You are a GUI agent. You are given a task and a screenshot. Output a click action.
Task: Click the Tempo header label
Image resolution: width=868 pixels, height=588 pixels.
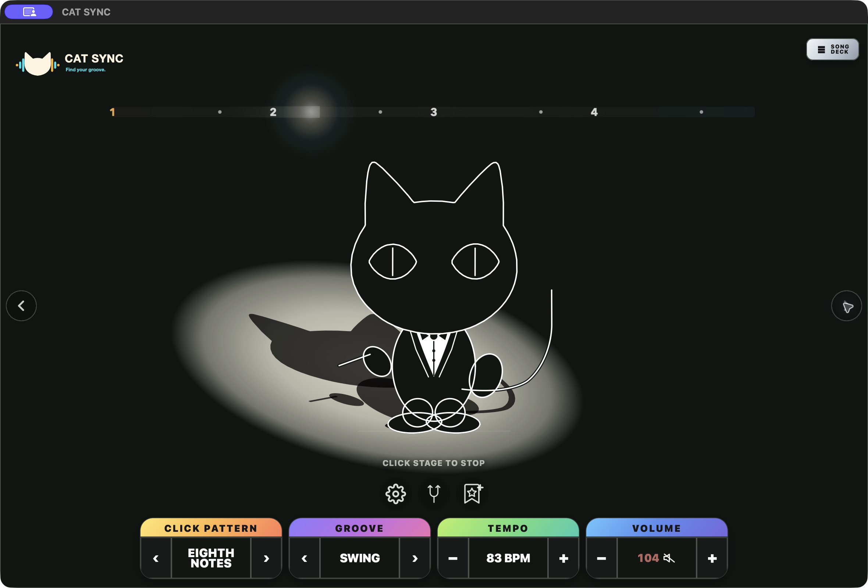point(508,528)
